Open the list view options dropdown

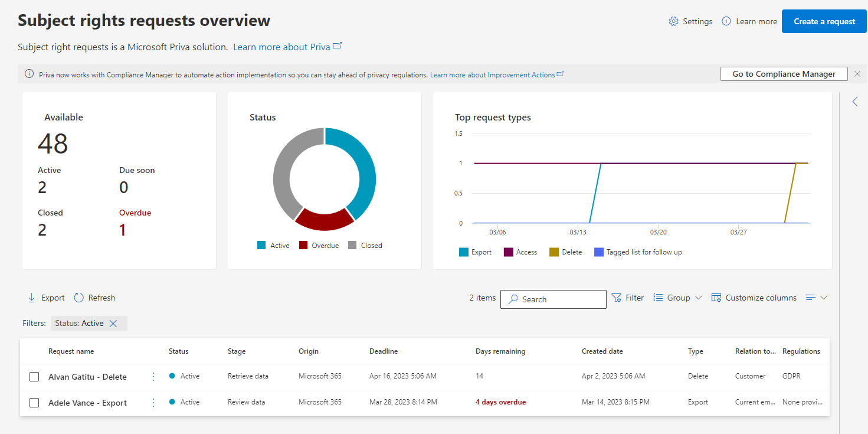tap(817, 298)
